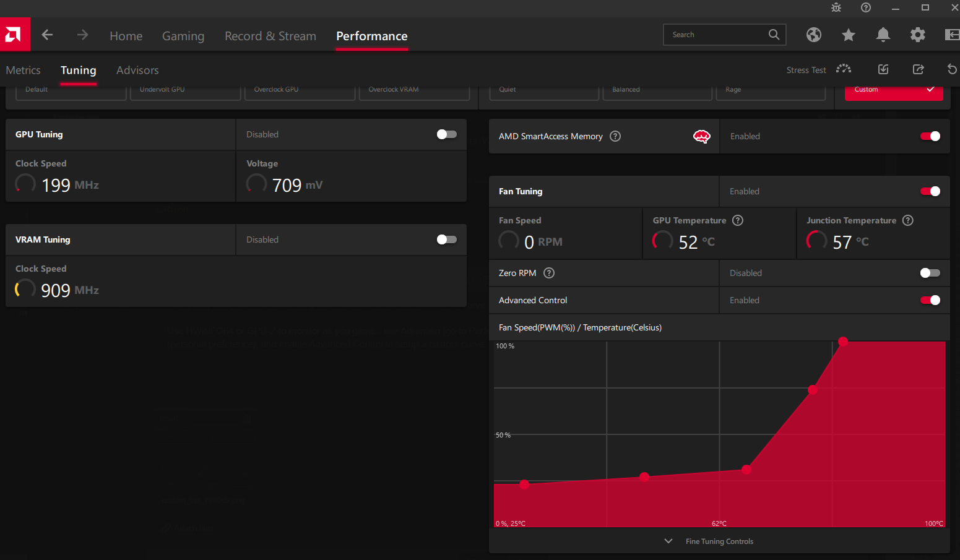Click the Stress Test gauge icon

click(x=843, y=69)
